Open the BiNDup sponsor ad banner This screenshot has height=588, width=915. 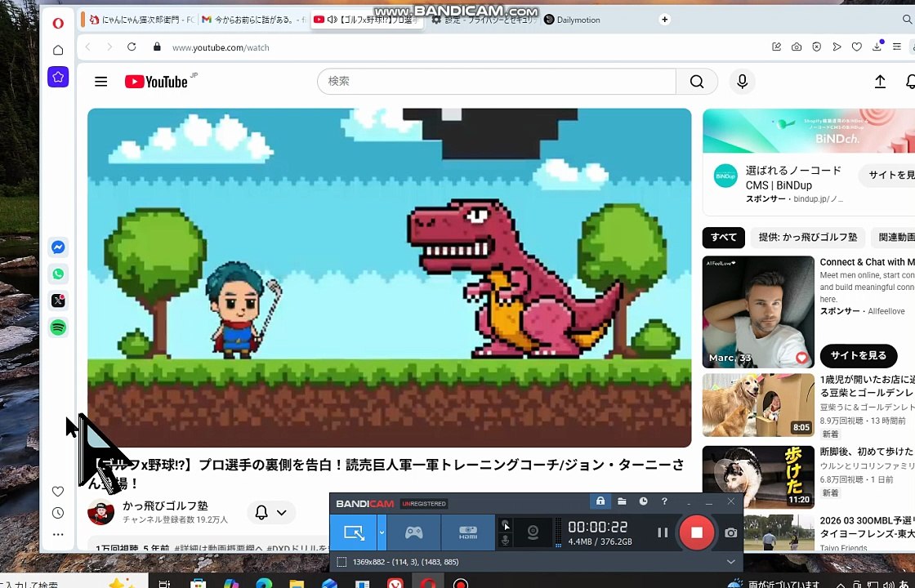809,131
